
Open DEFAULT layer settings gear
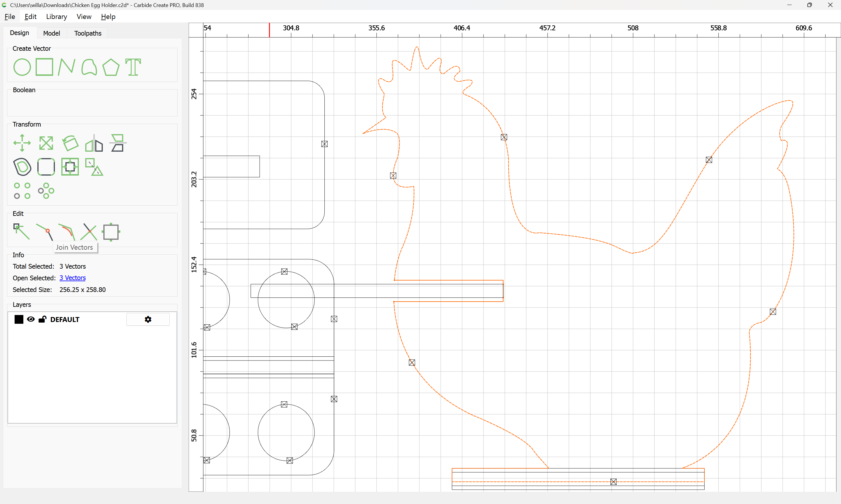tap(148, 319)
